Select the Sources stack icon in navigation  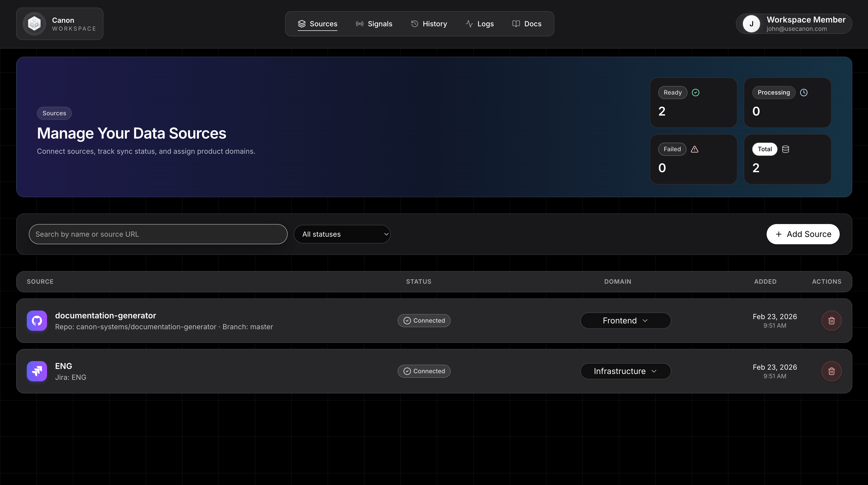(302, 24)
